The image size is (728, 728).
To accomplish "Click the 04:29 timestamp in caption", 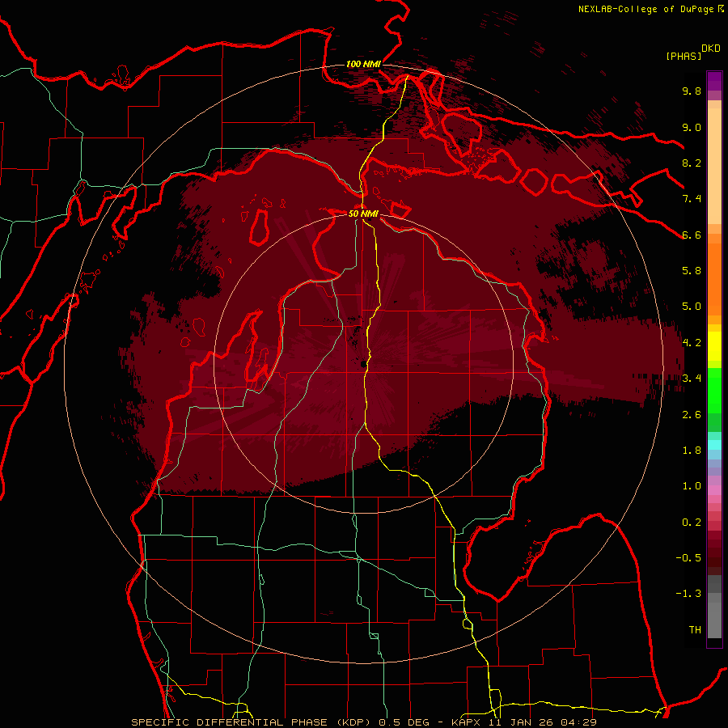I will click(580, 722).
